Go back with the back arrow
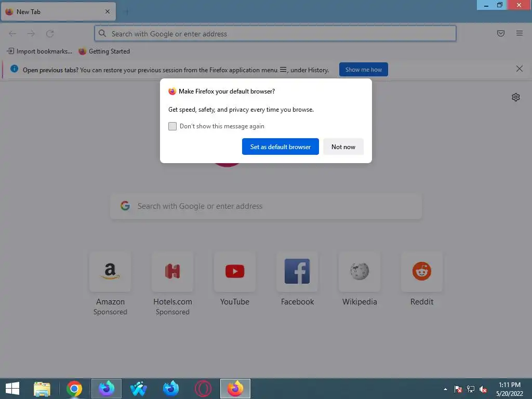The height and width of the screenshot is (399, 532). point(12,34)
